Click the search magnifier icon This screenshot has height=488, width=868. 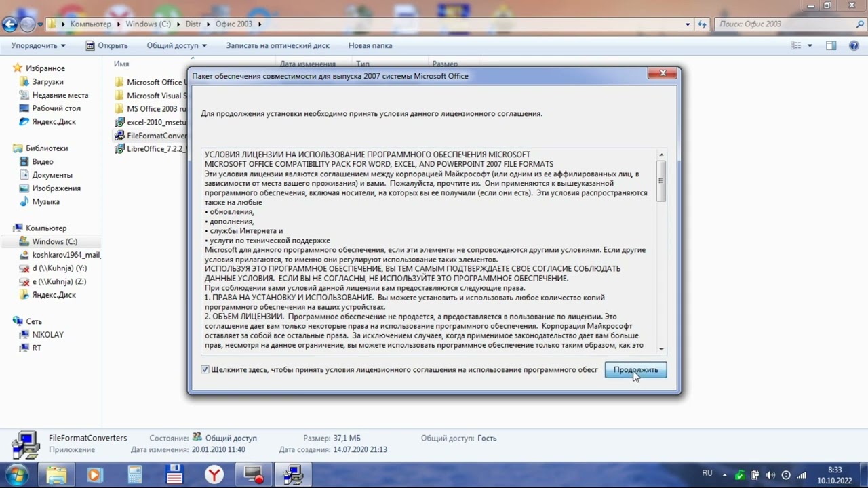click(x=860, y=24)
